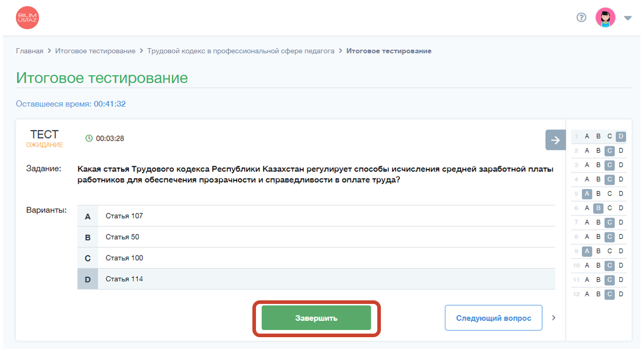
Task: Choose answer option B Статья 50
Action: 316,237
